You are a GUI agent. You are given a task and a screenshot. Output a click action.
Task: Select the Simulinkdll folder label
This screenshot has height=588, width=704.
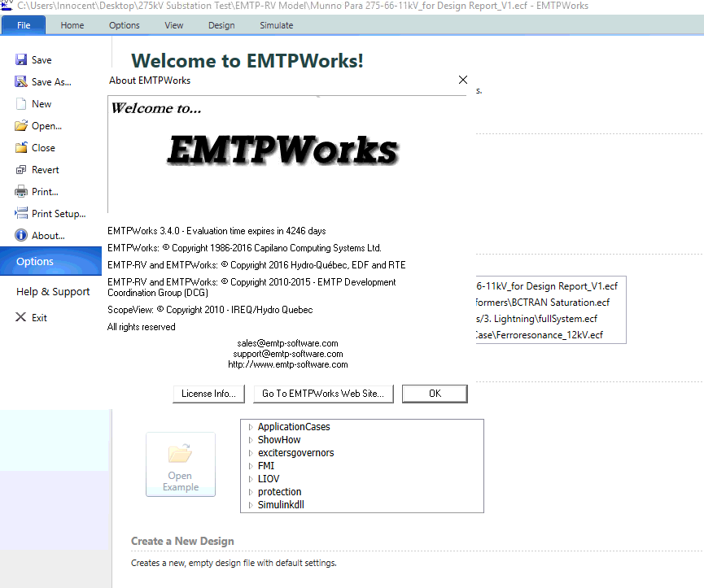[281, 504]
